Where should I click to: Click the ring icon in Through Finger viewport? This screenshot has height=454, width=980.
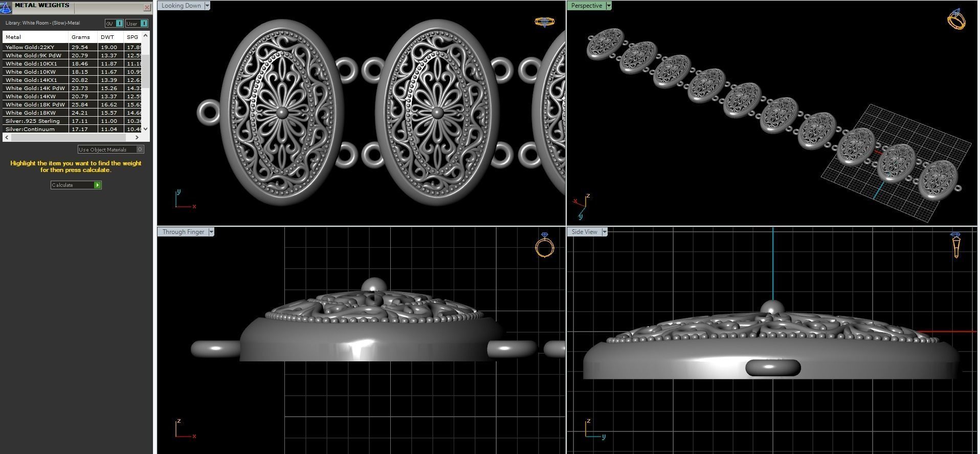(x=545, y=245)
